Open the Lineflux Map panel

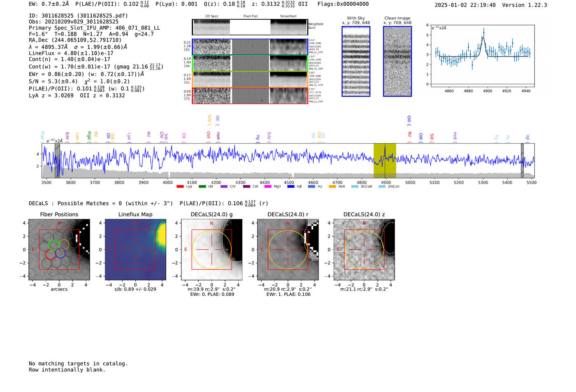[x=135, y=250]
